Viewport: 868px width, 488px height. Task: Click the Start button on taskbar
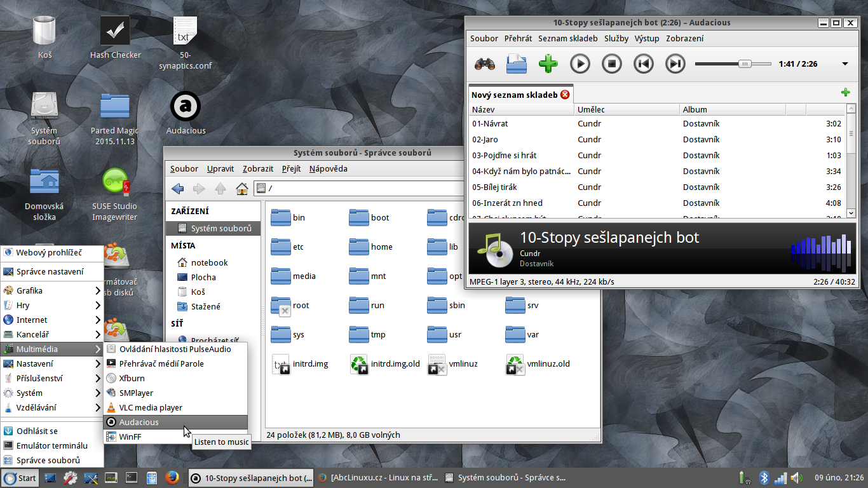click(20, 478)
